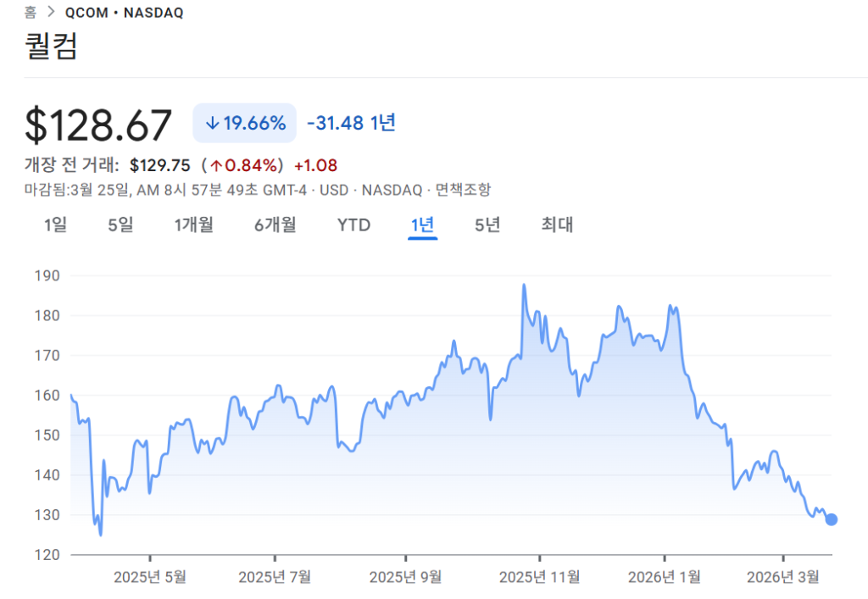The height and width of the screenshot is (599, 868).
Task: Click the 120 y-axis label
Action: point(47,555)
